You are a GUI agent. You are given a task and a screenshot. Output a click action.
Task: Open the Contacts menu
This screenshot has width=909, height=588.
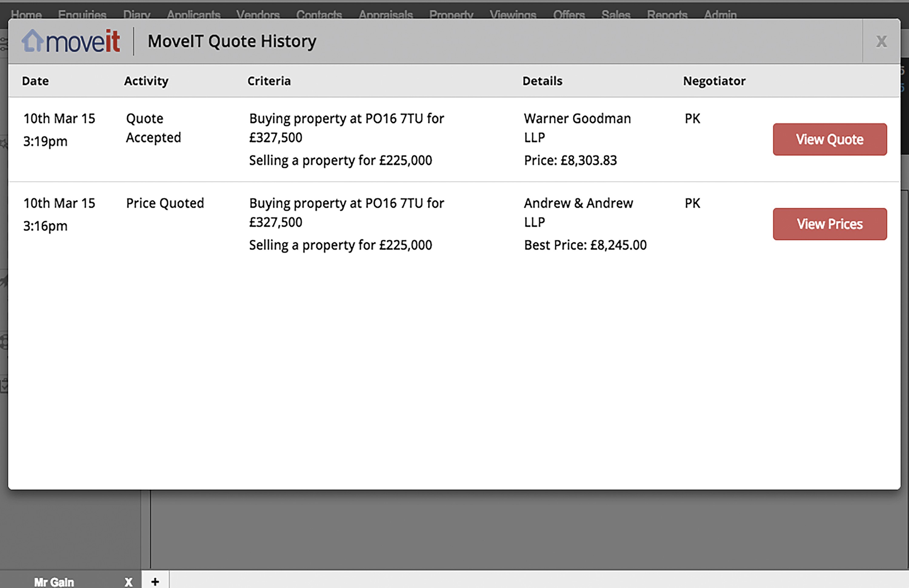[x=319, y=14]
